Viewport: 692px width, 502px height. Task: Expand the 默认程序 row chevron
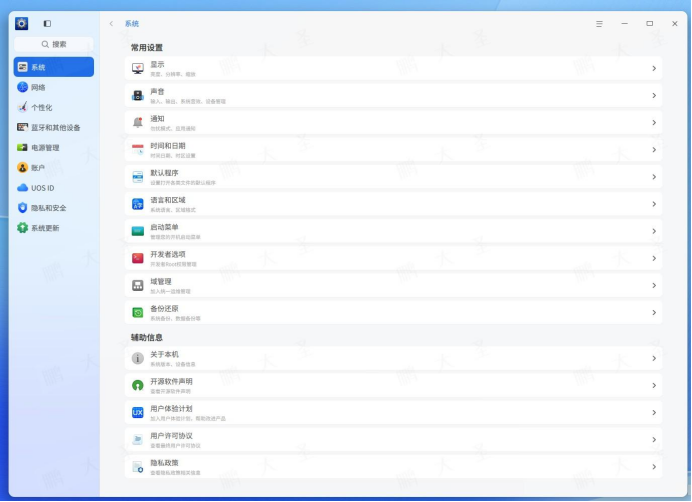tap(654, 177)
